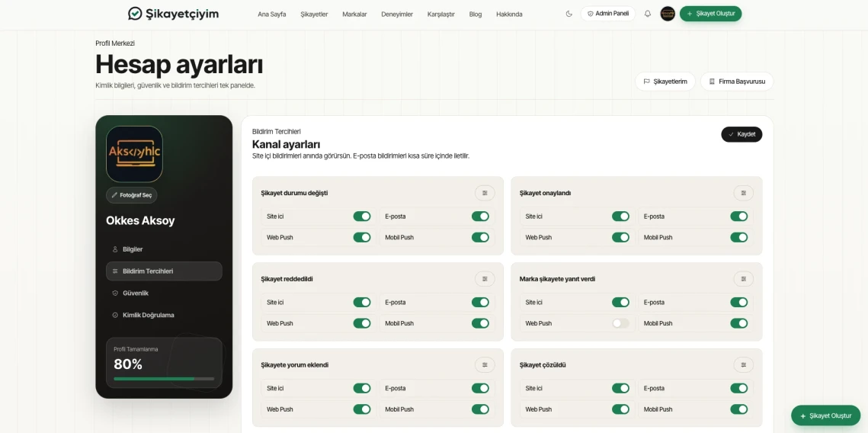
Task: Disable E-posta toggle under Şikayet durumu değişti
Action: pos(481,216)
